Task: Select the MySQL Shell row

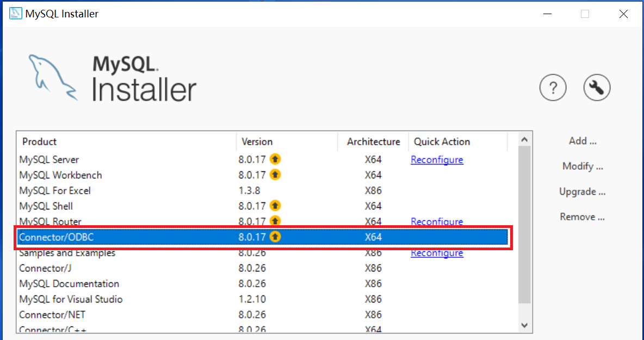Action: 263,206
